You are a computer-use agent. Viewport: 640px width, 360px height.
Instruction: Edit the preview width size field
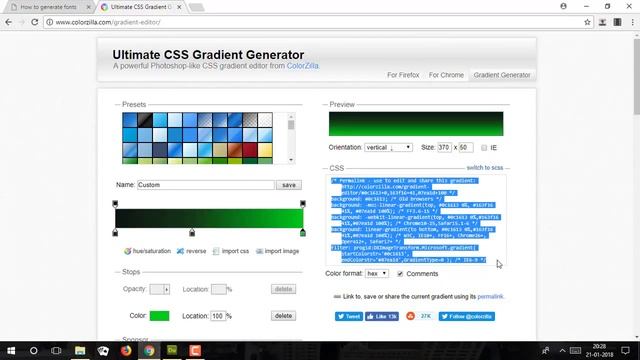point(444,147)
